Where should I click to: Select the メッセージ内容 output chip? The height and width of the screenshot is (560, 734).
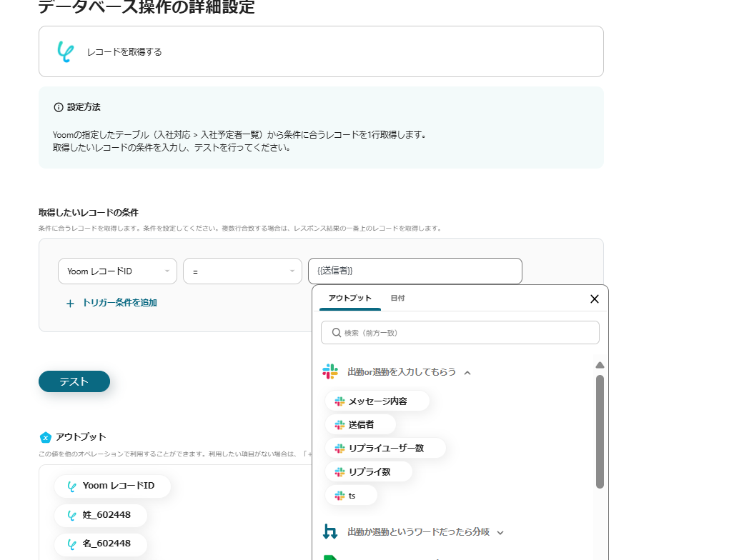(x=377, y=401)
